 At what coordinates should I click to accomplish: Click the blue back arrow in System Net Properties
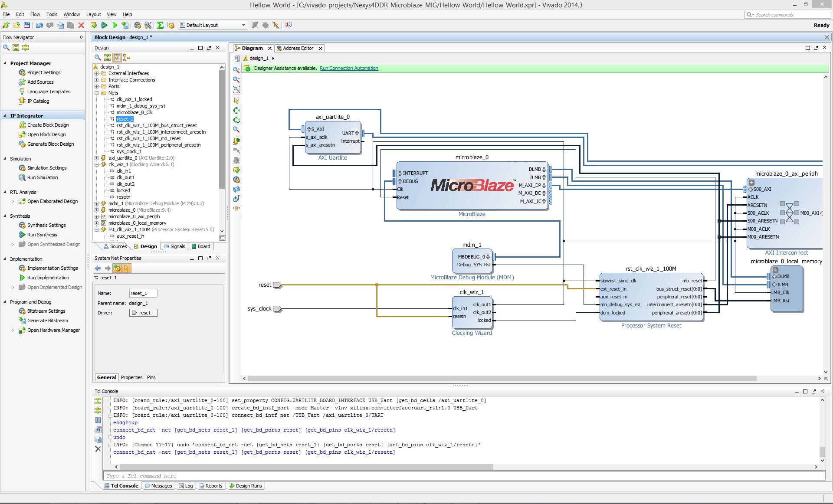(98, 268)
